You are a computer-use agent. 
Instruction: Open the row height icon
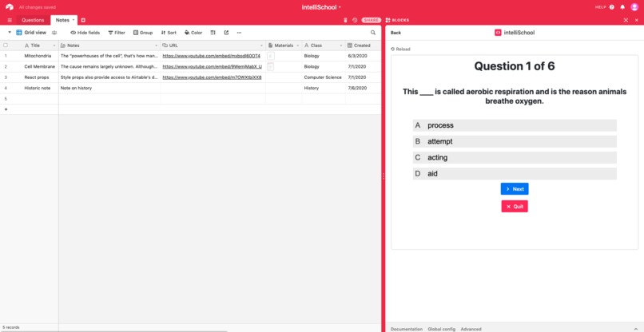[x=213, y=33]
